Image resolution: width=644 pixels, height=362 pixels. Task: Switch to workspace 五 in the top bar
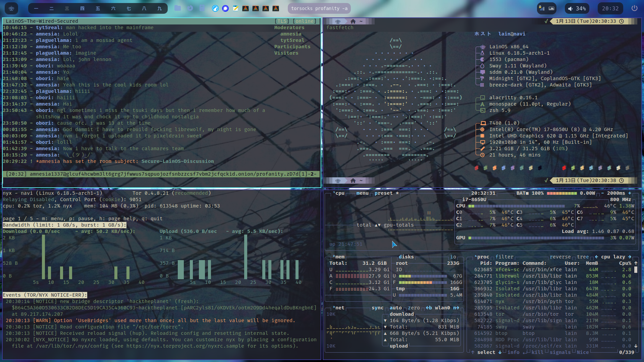98,8
